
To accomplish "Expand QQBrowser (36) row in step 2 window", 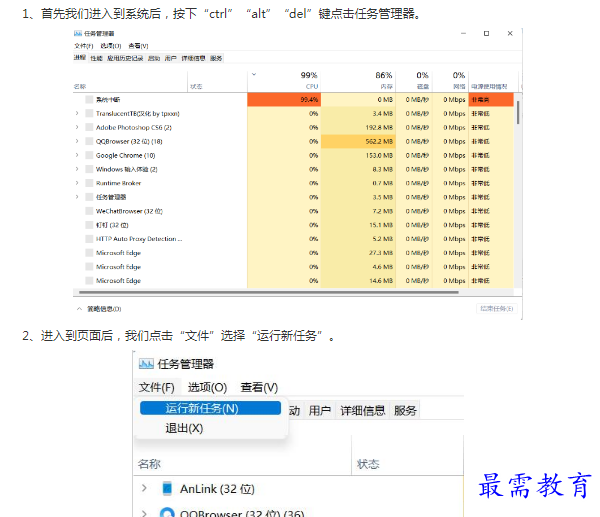I will 144,513.
